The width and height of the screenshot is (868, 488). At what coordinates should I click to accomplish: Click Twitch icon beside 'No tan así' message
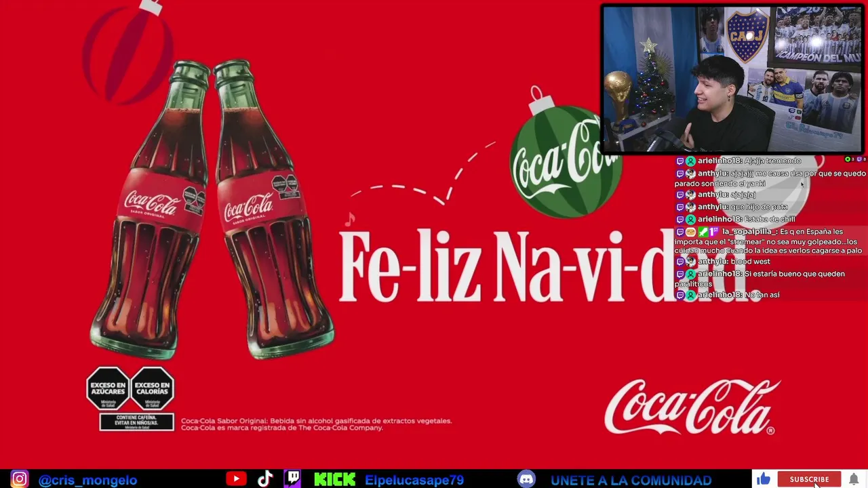[680, 296]
